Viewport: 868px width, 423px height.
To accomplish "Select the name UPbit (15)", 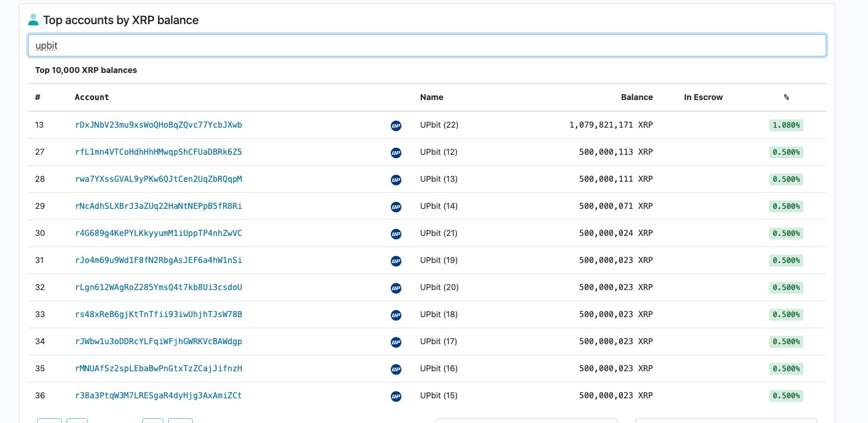I will pyautogui.click(x=439, y=395).
